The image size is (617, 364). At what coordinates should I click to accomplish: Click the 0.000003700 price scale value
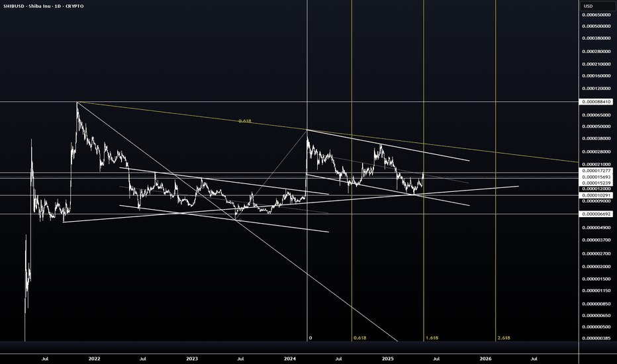(x=596, y=240)
